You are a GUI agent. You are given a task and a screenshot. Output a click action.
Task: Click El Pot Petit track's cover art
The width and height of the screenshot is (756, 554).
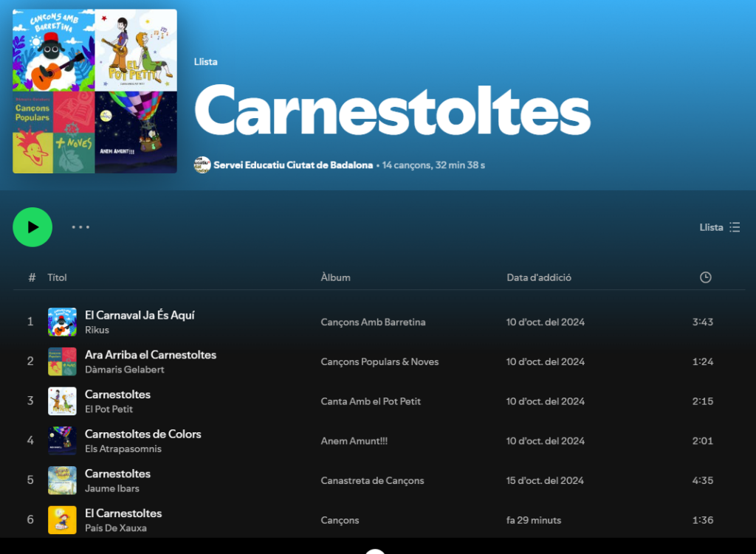[x=62, y=401]
